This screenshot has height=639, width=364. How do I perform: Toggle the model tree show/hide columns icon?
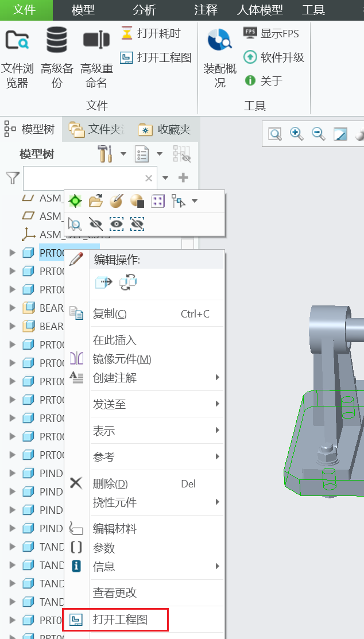point(182,154)
